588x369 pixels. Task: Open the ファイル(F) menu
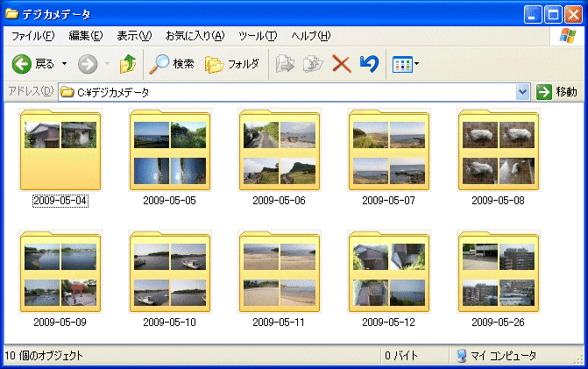[33, 36]
